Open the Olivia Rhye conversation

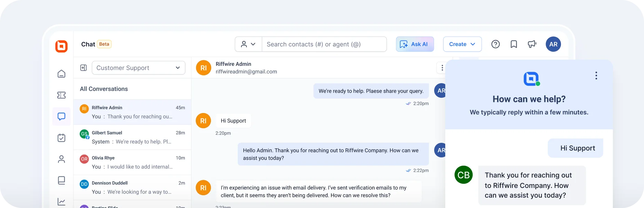click(x=132, y=162)
